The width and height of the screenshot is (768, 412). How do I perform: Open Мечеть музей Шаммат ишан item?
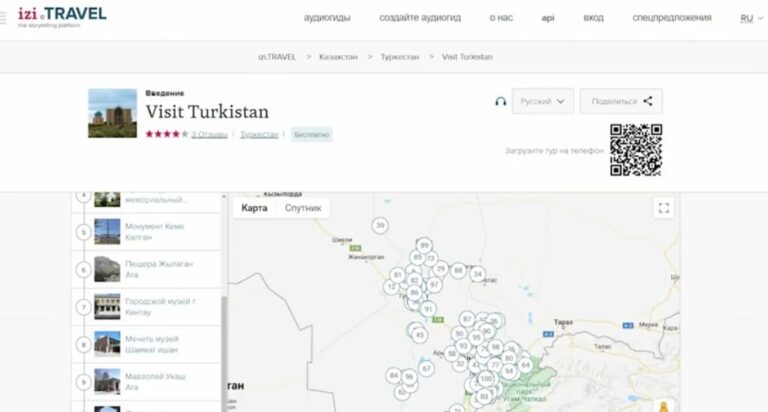point(146,344)
